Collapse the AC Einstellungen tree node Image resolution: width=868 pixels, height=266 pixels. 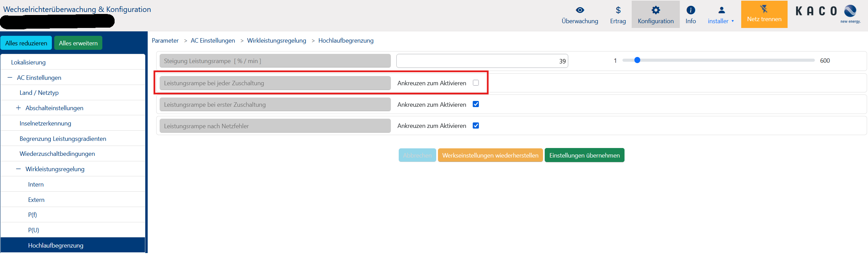10,78
